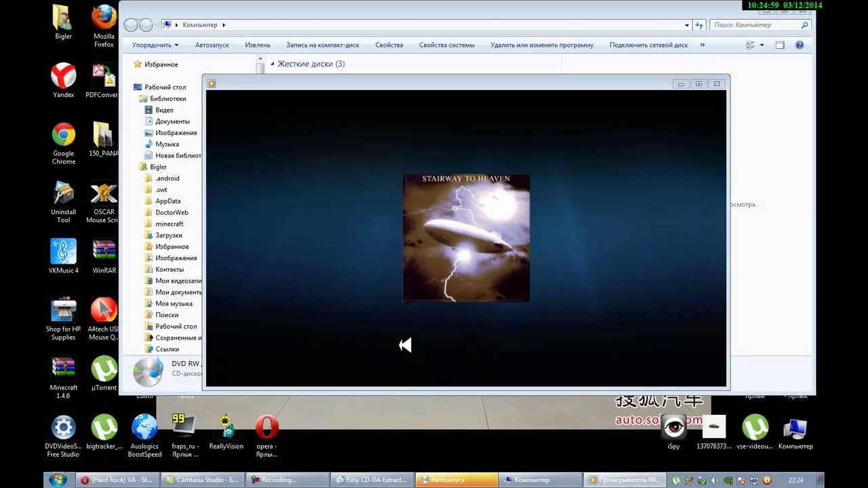The width and height of the screenshot is (868, 488).
Task: Click the media player icon in its title bar
Action: [x=212, y=83]
